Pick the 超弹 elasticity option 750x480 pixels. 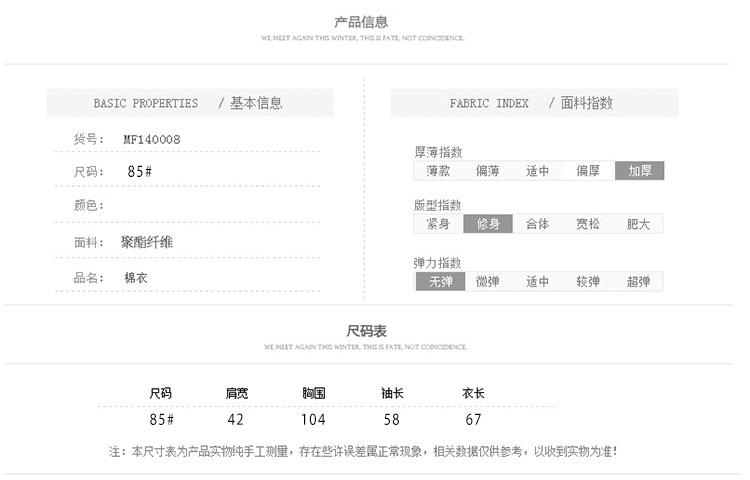click(638, 282)
